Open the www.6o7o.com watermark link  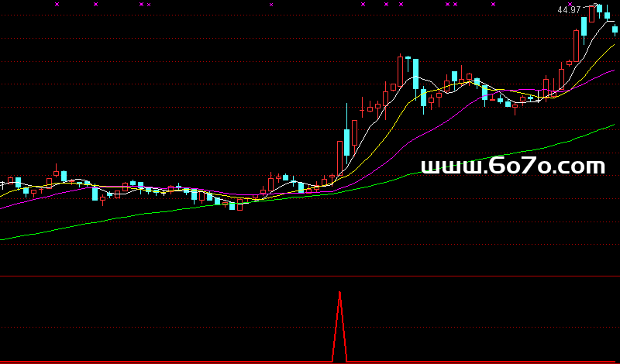click(512, 167)
